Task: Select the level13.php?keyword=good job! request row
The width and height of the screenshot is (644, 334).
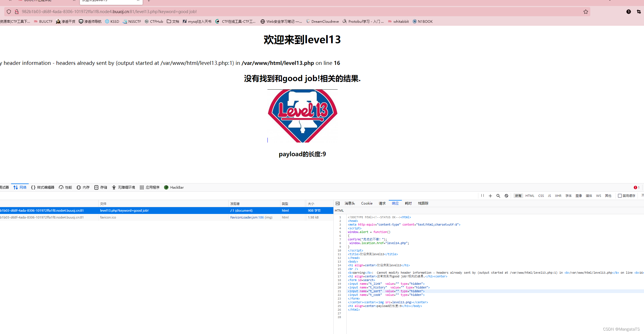Action: [167, 211]
